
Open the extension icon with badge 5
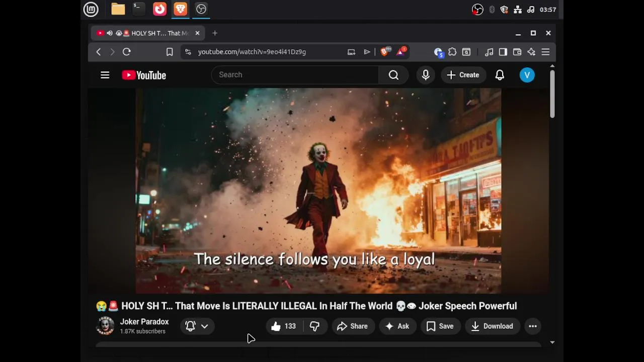tap(438, 52)
